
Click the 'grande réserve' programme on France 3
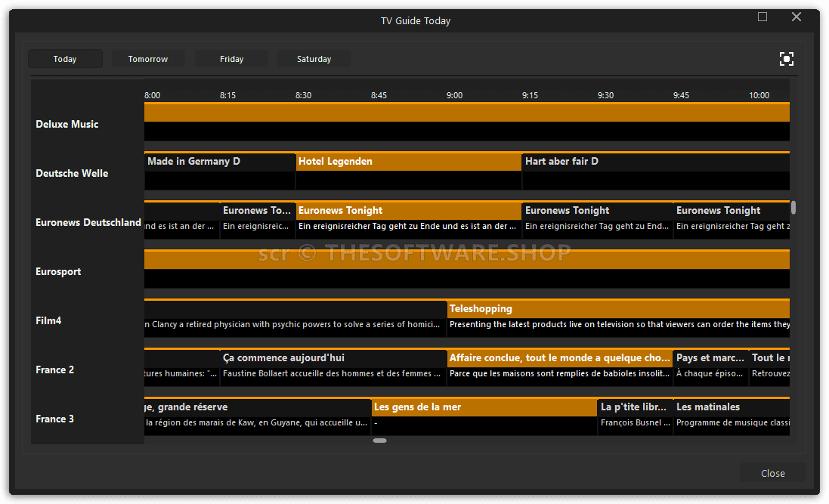point(258,417)
